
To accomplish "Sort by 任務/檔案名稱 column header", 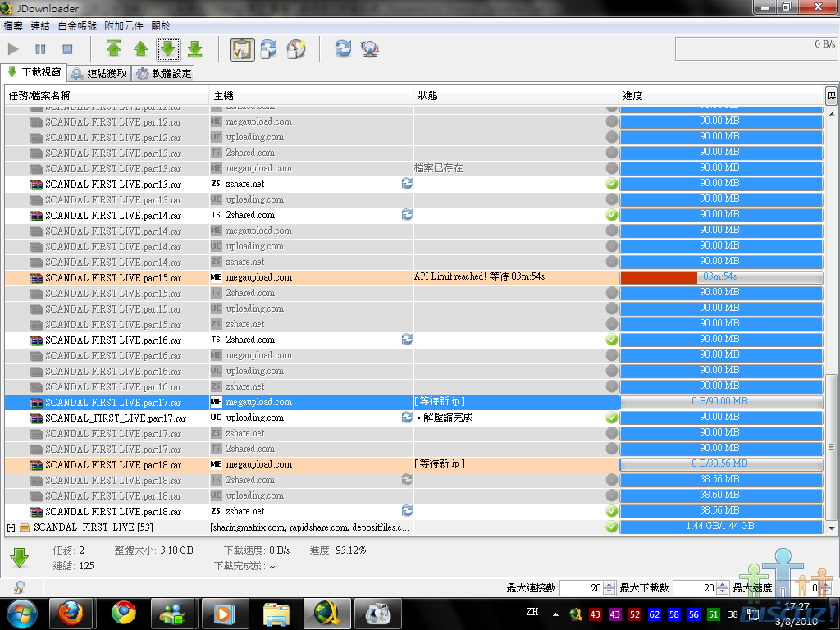I will pos(107,95).
